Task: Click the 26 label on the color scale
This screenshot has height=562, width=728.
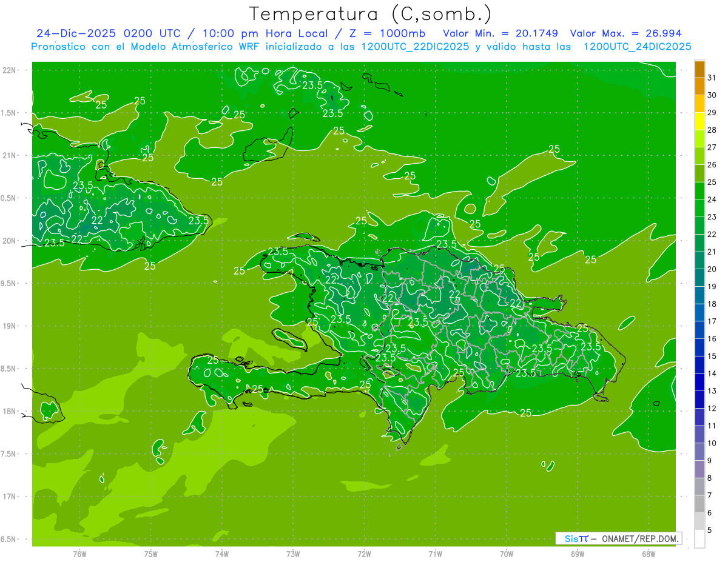Action: point(712,165)
